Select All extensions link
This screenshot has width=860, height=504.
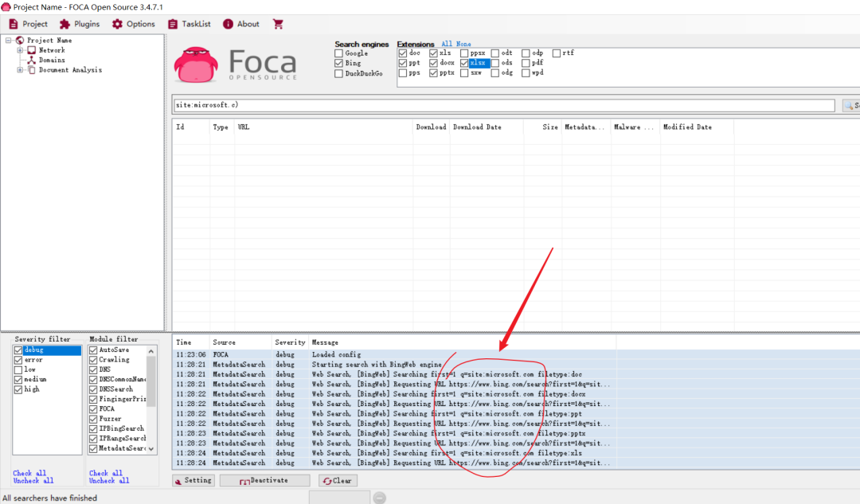click(447, 44)
